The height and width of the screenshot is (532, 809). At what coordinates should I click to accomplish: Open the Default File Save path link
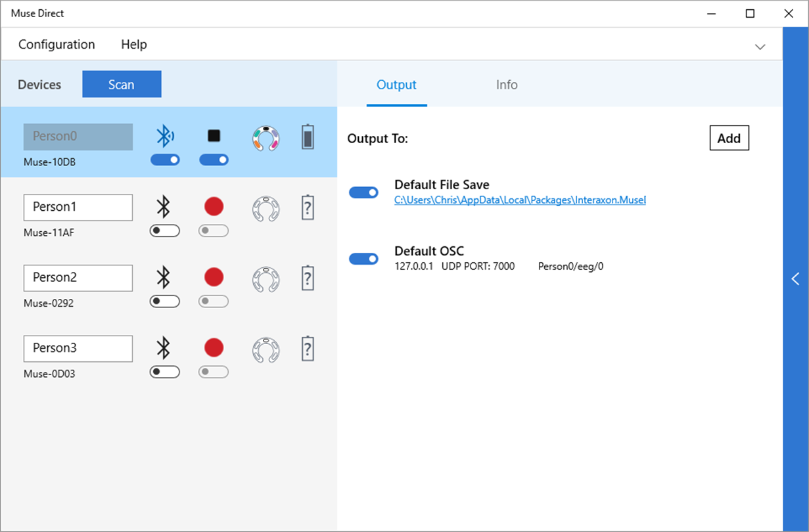tap(520, 200)
